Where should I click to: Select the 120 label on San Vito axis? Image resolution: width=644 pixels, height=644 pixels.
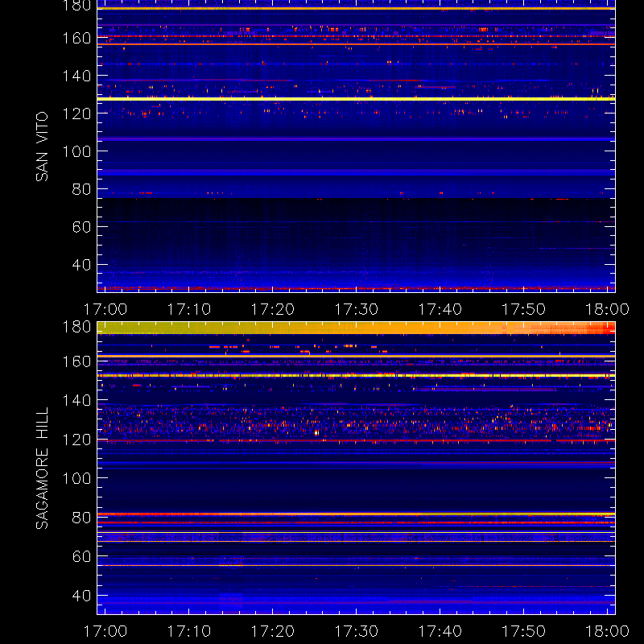point(76,114)
